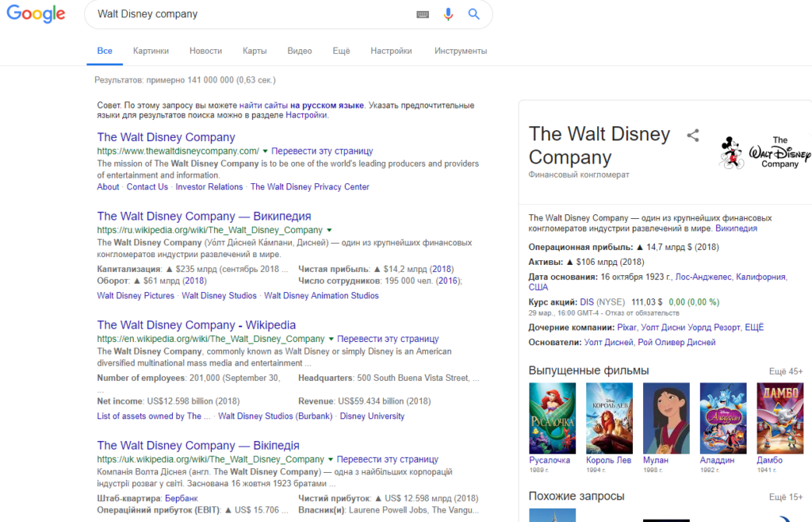Open the Мулан movie poster
The width and height of the screenshot is (812, 522).
666,418
